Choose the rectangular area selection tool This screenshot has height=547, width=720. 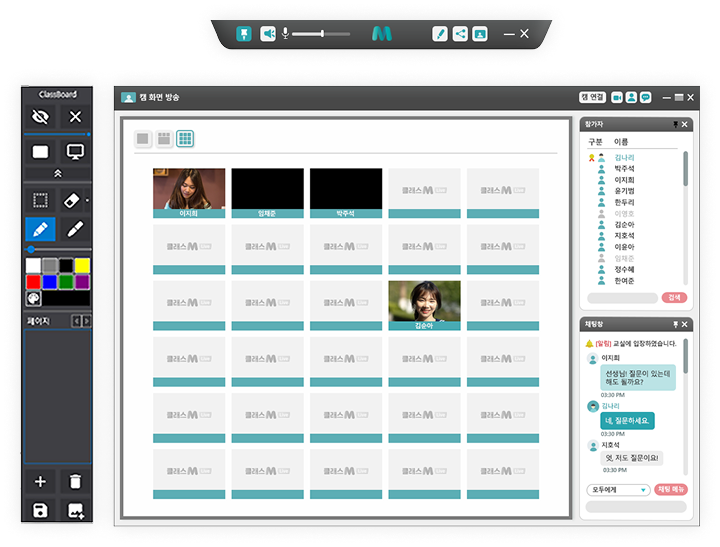(41, 200)
